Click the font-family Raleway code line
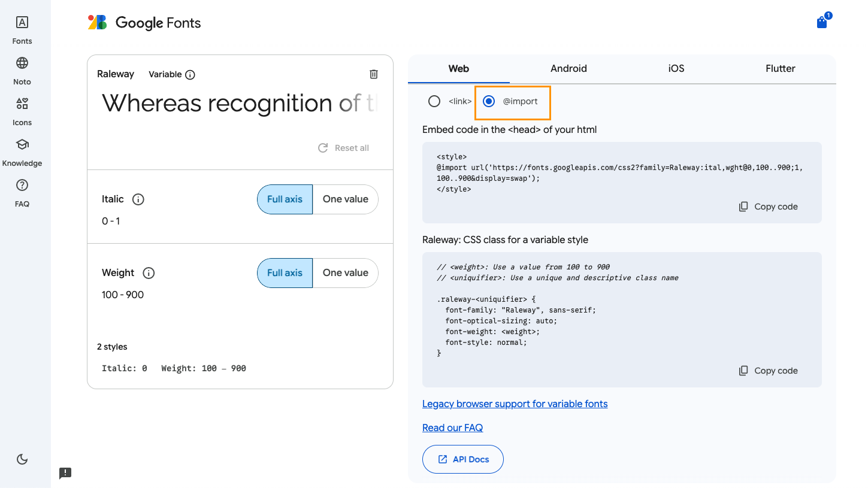Viewport: 868px width, 488px height. pyautogui.click(x=521, y=310)
